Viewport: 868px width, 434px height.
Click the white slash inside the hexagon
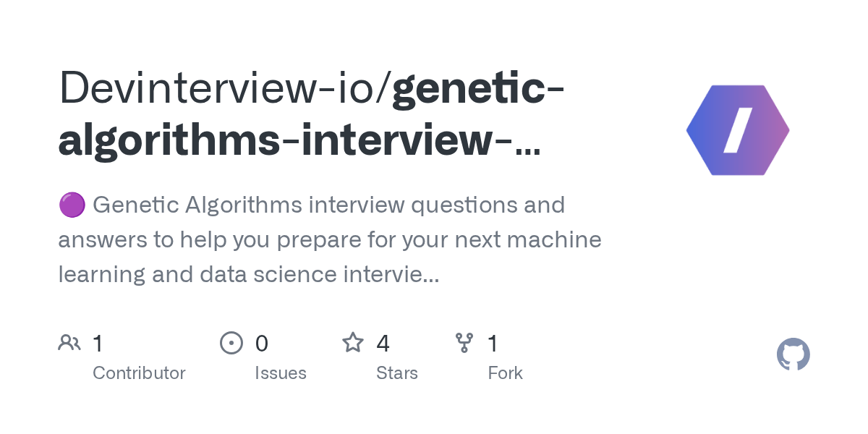click(738, 130)
